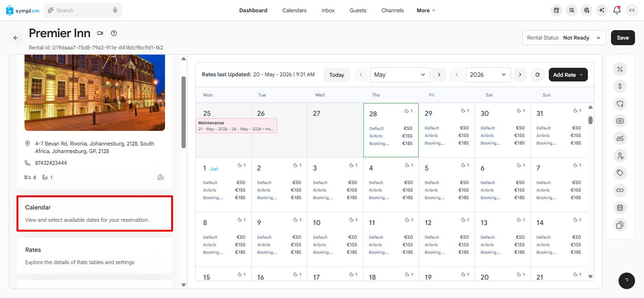Click the Bevan Rd address text
644x298 pixels.
(x=94, y=147)
